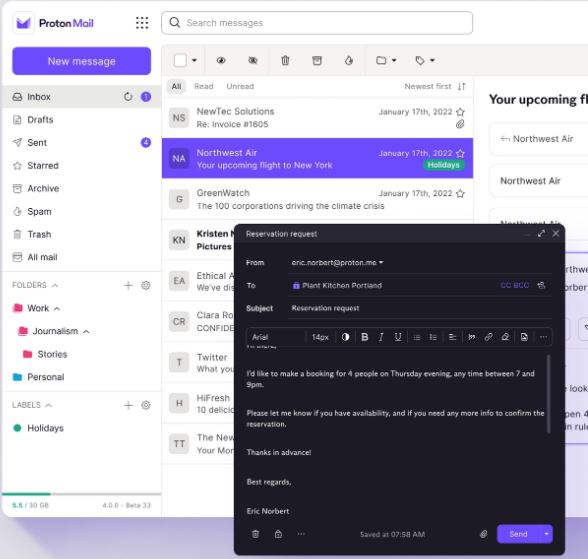Tick the select all messages checkbox
The height and width of the screenshot is (559, 588).
tap(180, 60)
